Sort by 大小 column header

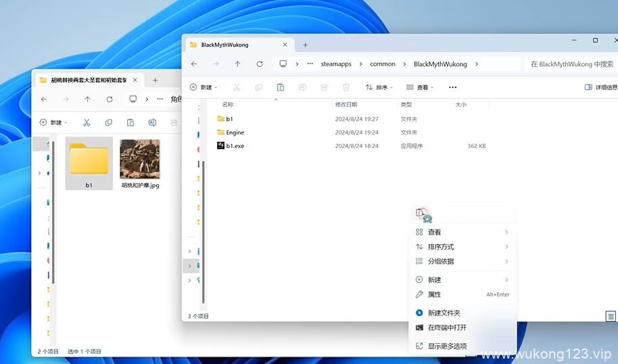(x=460, y=104)
